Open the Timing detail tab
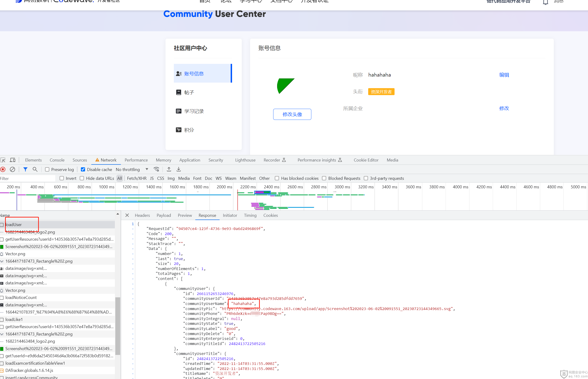 tap(250, 215)
